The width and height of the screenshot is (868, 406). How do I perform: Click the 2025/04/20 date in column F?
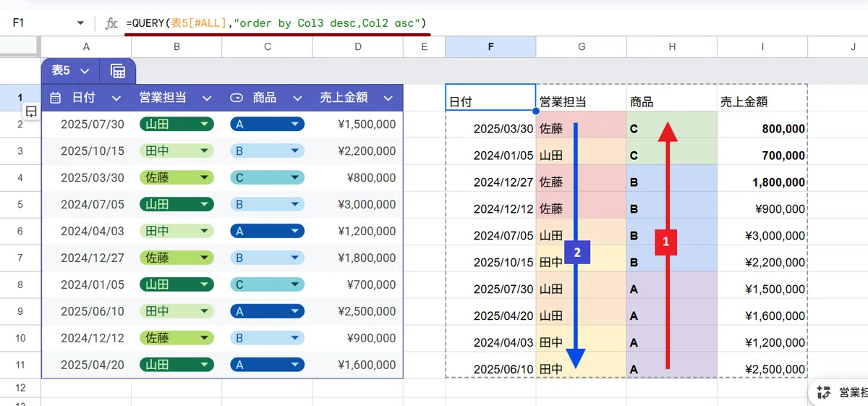tap(503, 316)
